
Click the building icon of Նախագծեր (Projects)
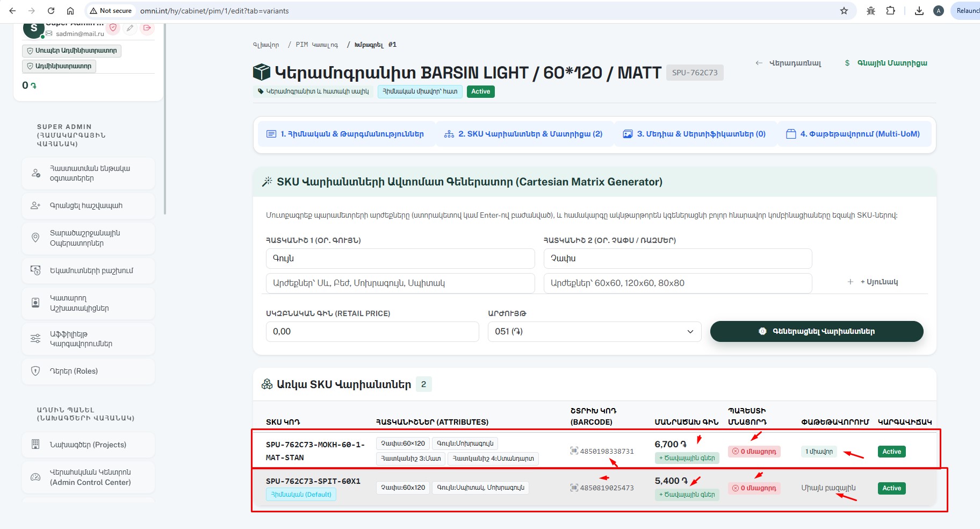click(x=35, y=445)
